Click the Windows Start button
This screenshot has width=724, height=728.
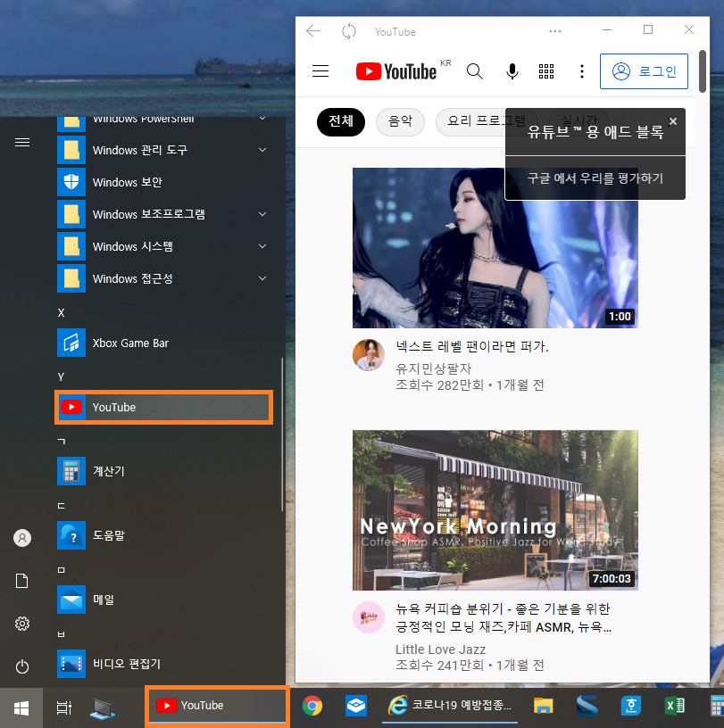pos(21,707)
